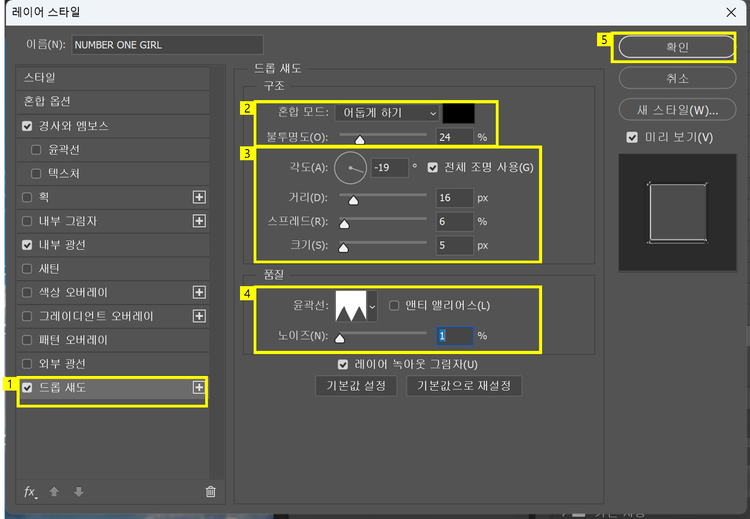The height and width of the screenshot is (519, 750).
Task: Enable 색상 오버레이 checkbox
Action: 27,292
